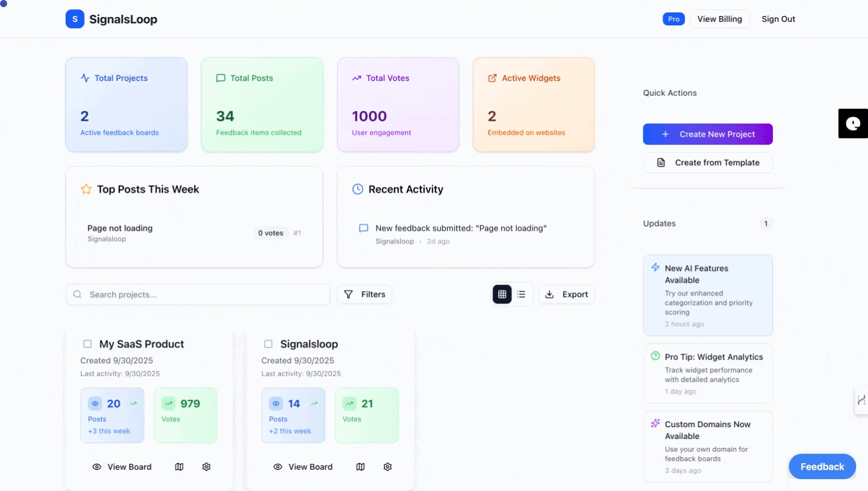Image resolution: width=868 pixels, height=491 pixels.
Task: Switch to list view layout
Action: click(x=521, y=294)
